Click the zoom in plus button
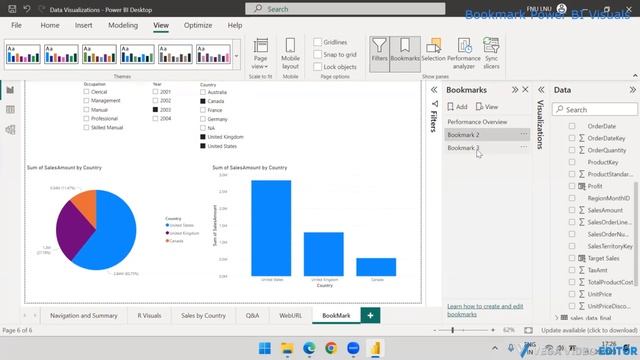 point(493,330)
